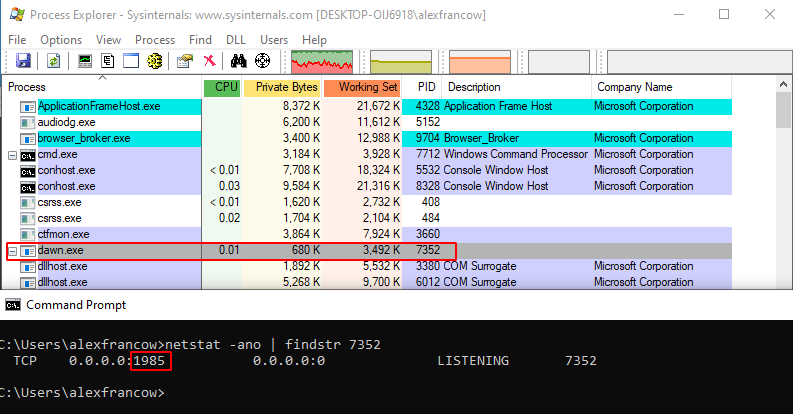Viewport: 793px width, 414px height.
Task: Collapse the dawn.exe process tree
Action: click(13, 251)
